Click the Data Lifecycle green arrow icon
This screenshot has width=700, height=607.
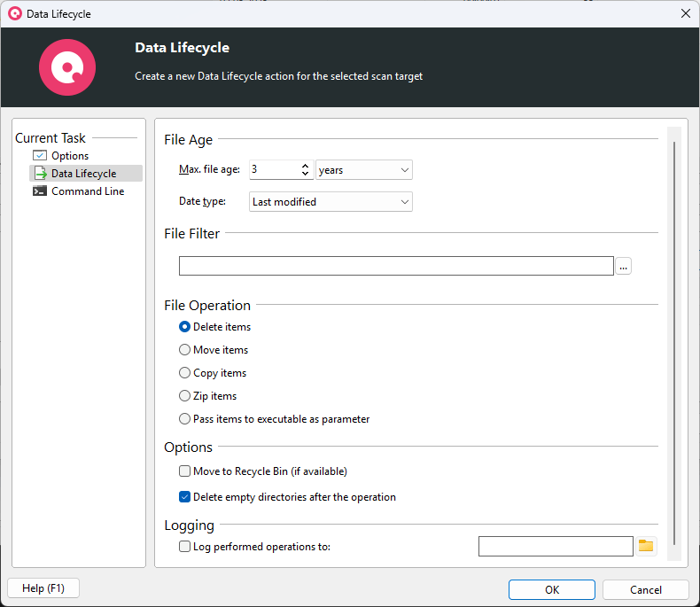40,174
